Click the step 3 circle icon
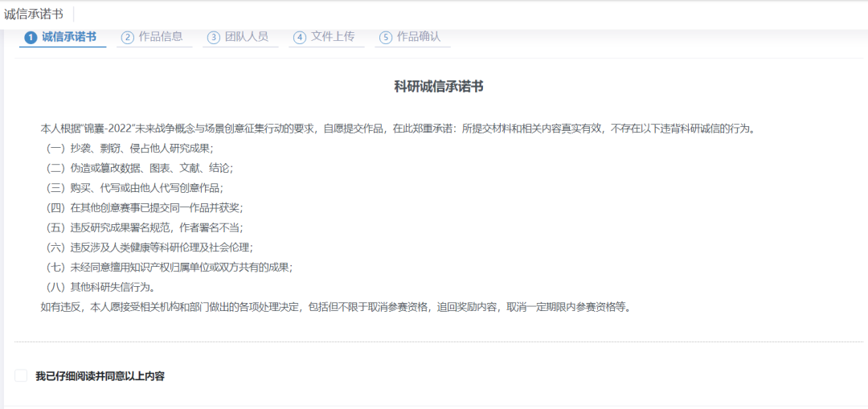This screenshot has height=409, width=868. tap(214, 38)
